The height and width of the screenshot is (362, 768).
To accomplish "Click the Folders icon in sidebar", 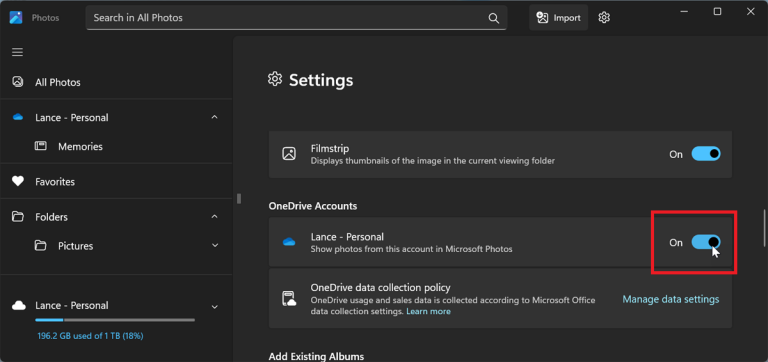I will [x=18, y=217].
